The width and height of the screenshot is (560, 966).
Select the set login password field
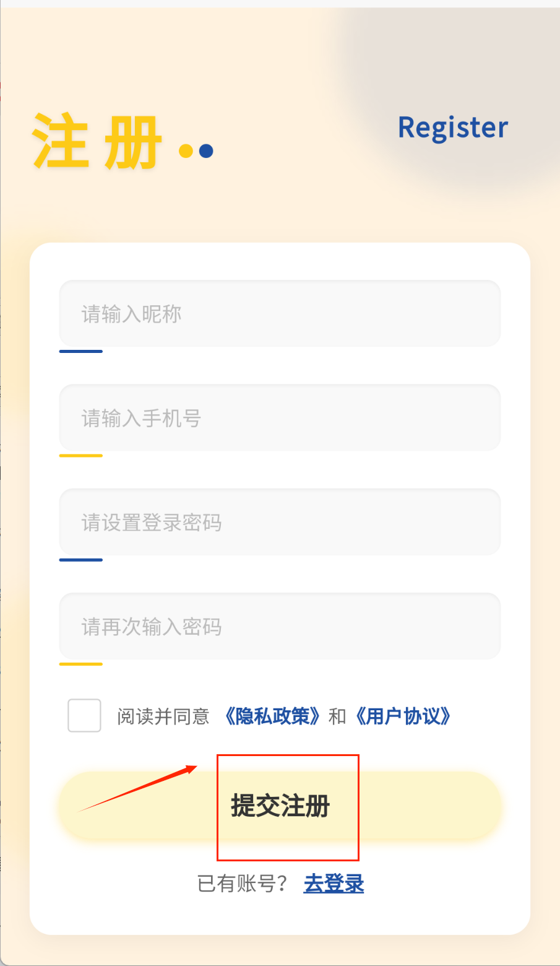[280, 522]
